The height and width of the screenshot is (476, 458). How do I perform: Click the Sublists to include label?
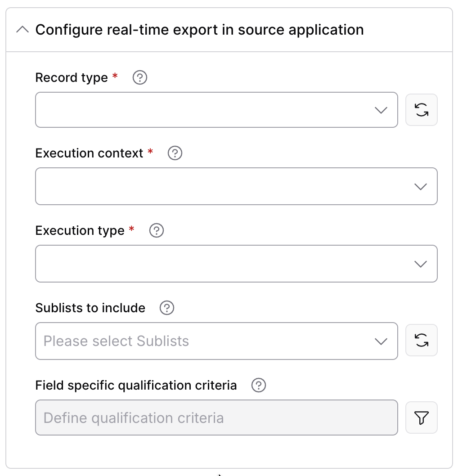[x=90, y=308]
